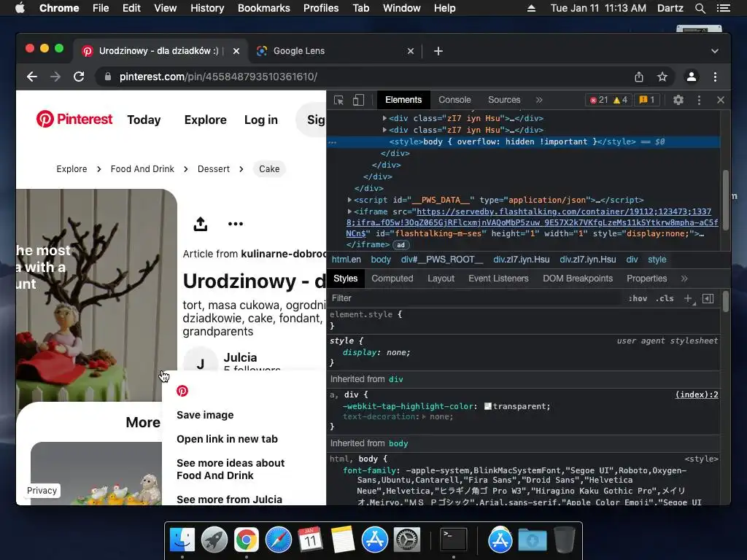Open DevTools customize three-dot menu
This screenshot has width=747, height=560.
coord(699,100)
